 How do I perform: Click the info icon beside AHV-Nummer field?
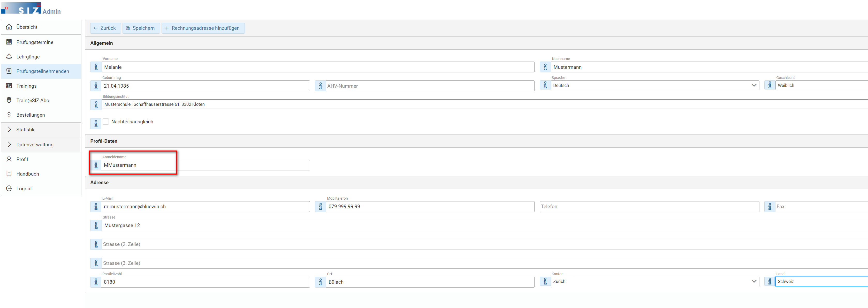pos(321,86)
